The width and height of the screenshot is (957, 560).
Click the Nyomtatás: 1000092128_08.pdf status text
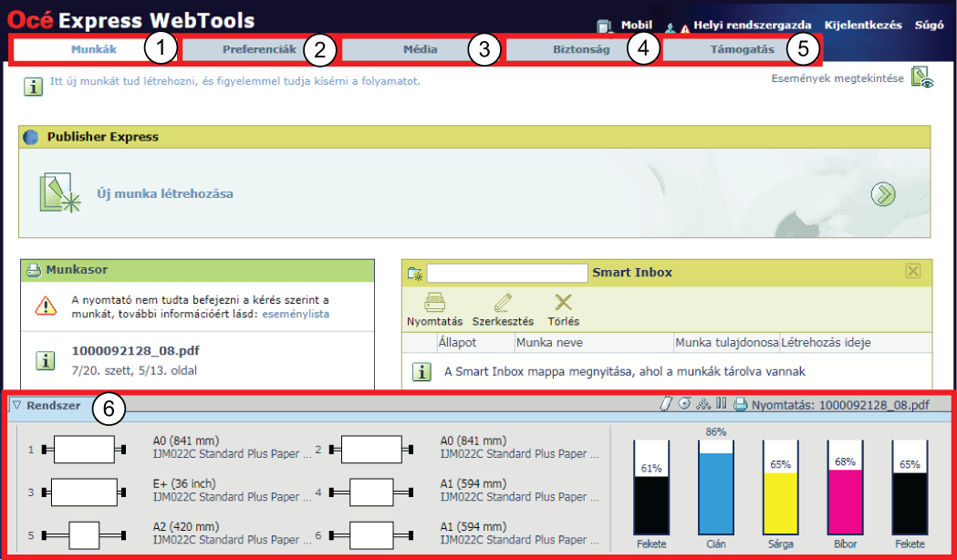pyautogui.click(x=841, y=405)
